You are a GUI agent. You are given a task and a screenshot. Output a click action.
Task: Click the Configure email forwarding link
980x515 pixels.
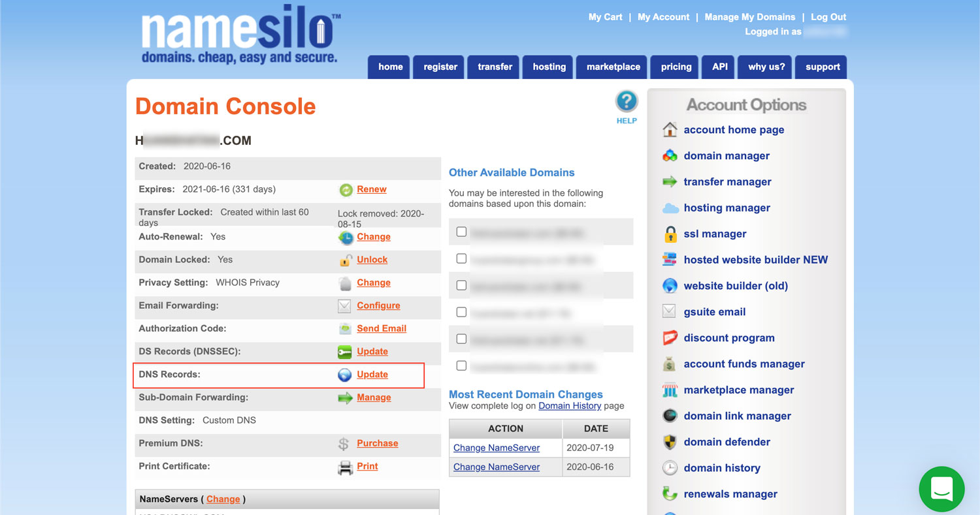coord(378,306)
